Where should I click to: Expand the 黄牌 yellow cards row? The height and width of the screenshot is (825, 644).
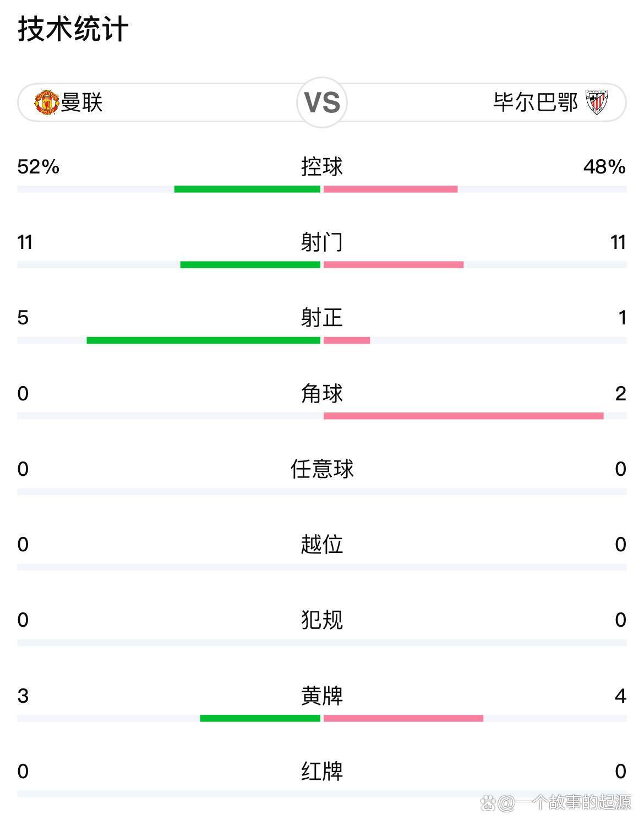coord(322,696)
